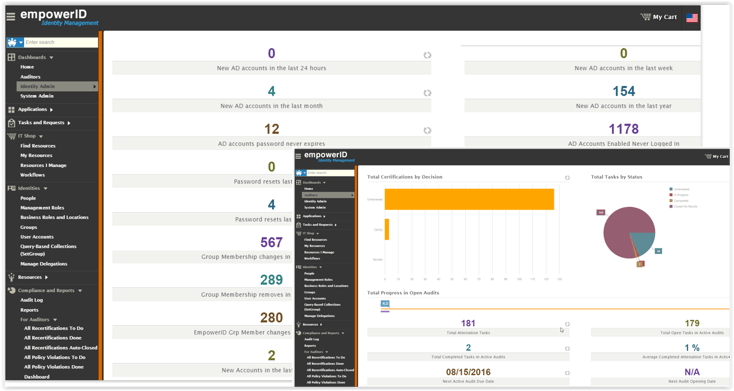Expand Tasks and Requests in the back sidebar
The image size is (734, 391).
[69, 123]
